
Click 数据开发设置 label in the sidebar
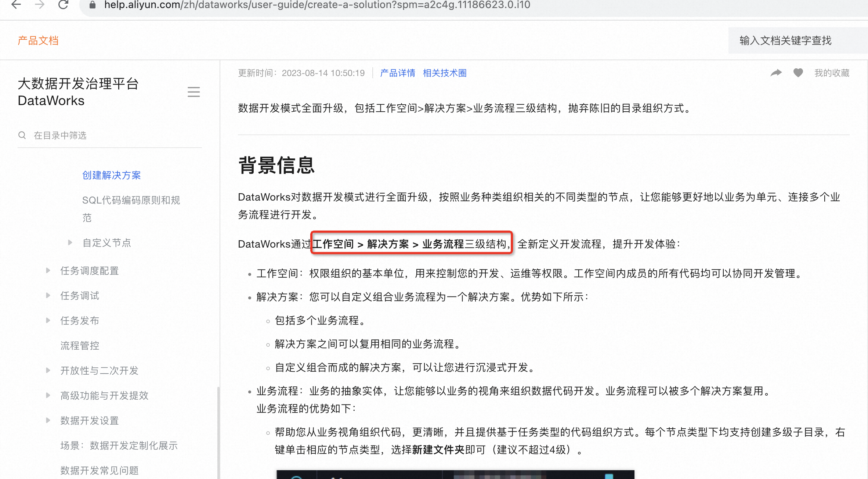tap(90, 421)
